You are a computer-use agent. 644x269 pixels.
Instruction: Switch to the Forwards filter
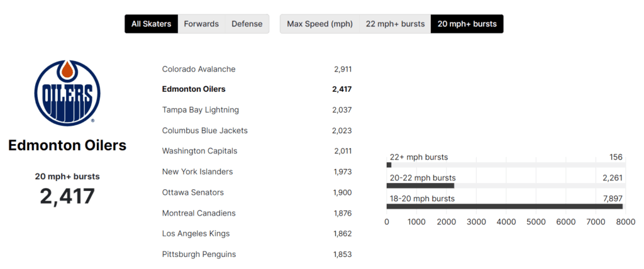click(201, 24)
